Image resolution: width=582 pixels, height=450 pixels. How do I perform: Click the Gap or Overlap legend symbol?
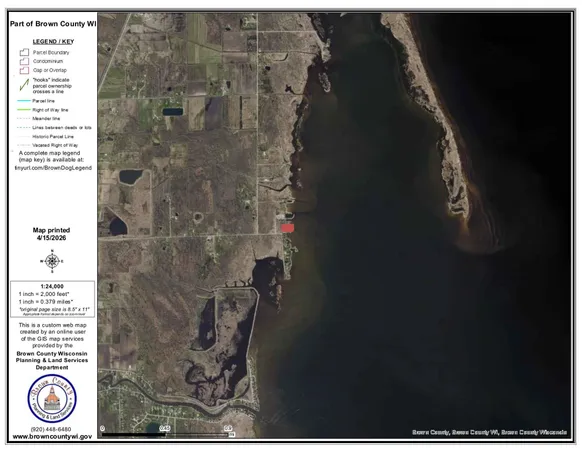[24, 70]
